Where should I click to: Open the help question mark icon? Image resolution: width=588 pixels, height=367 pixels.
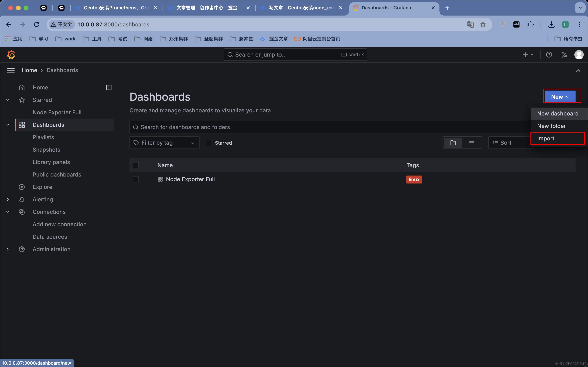549,55
